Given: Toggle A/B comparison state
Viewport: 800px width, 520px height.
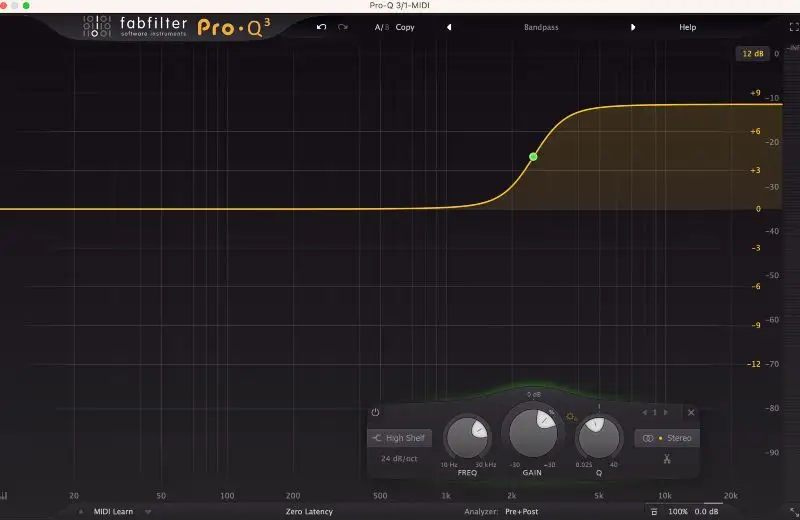Looking at the screenshot, I should pos(381,27).
